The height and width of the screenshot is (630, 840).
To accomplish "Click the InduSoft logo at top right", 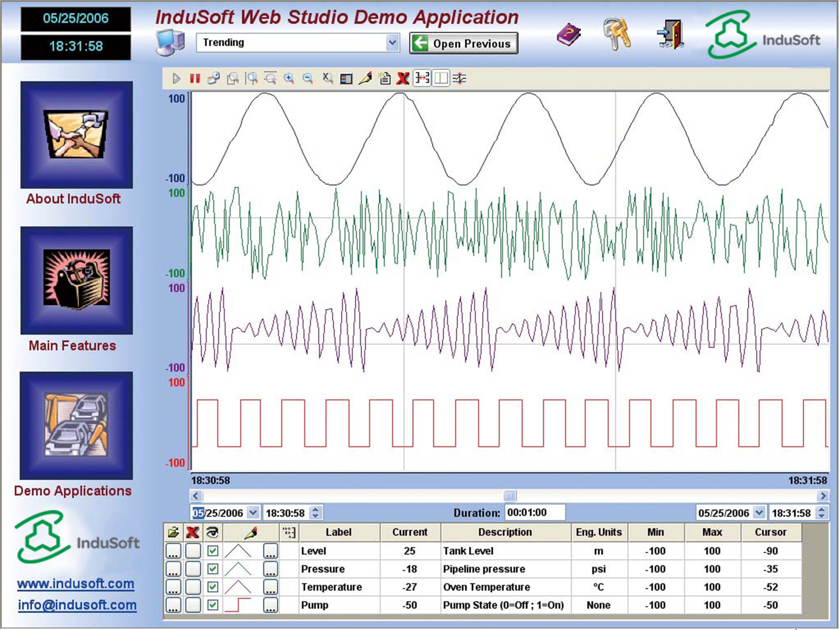I will click(x=763, y=35).
